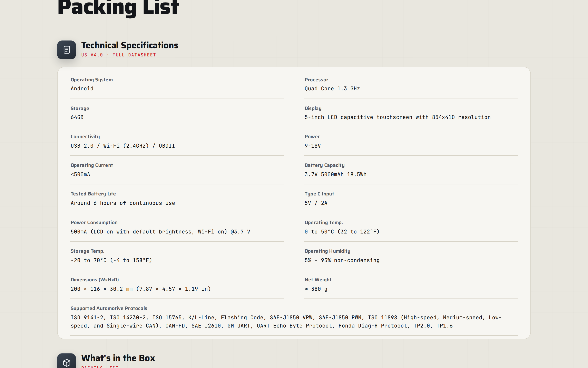This screenshot has height=368, width=588.
Task: Click '-20 to 70°C (-4 to 158°F)' storage temp
Action: point(111,260)
